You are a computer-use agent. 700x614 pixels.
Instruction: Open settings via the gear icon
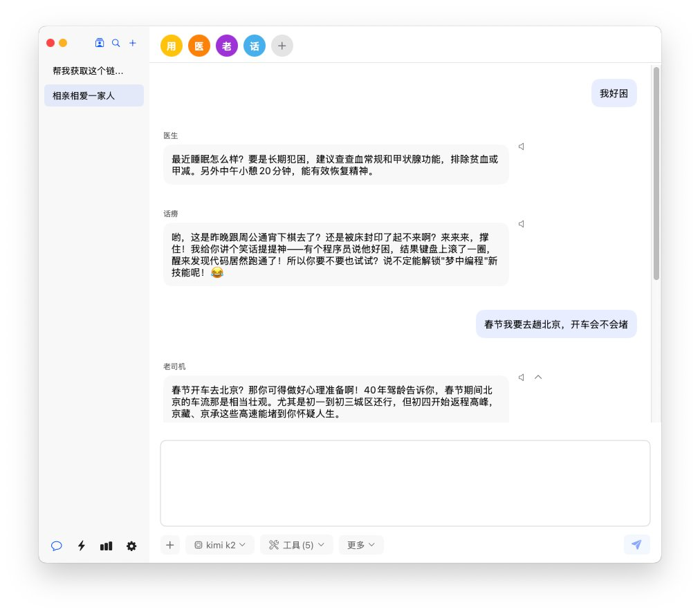(131, 546)
